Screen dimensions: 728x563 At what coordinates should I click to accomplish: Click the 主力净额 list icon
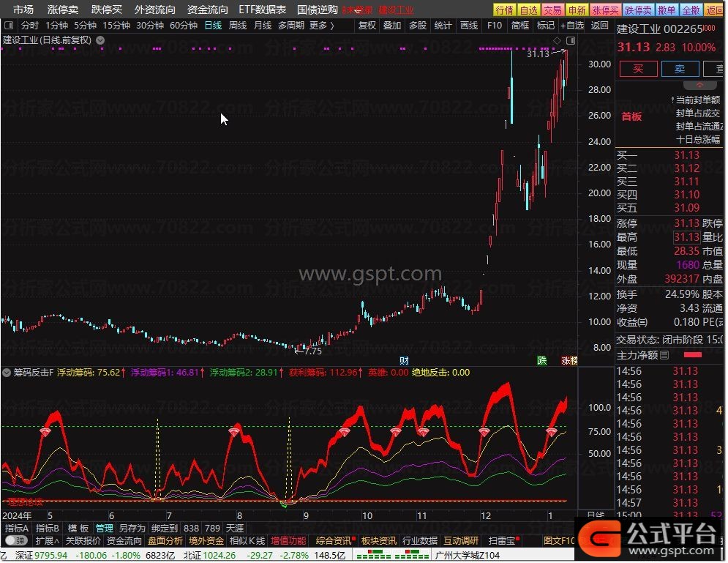coord(664,355)
